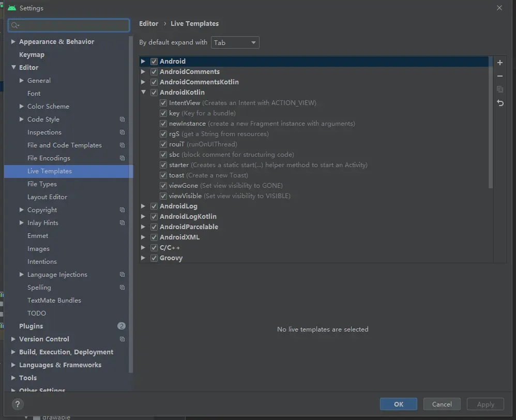Uncheck the toast template checkbox
The height and width of the screenshot is (420, 516).
(x=163, y=175)
